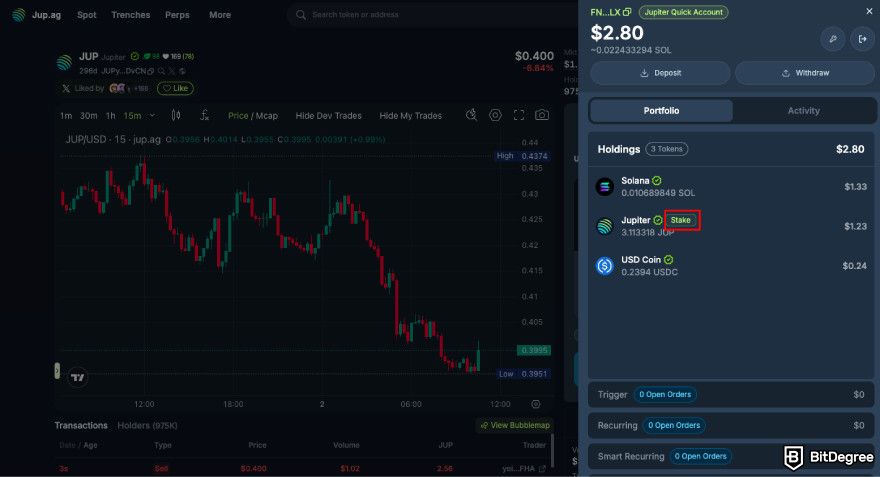Click the Stake button next to Jupiter
The width and height of the screenshot is (880, 477).
681,220
